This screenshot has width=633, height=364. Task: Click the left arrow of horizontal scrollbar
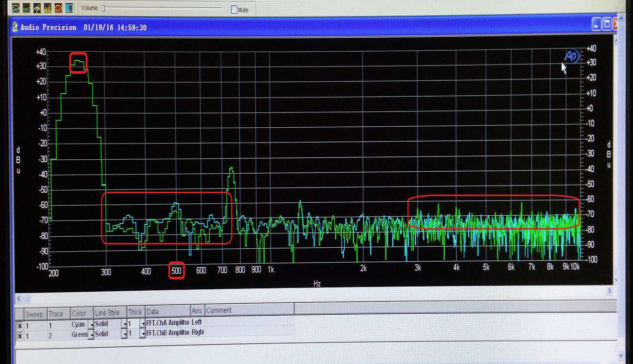click(x=19, y=299)
